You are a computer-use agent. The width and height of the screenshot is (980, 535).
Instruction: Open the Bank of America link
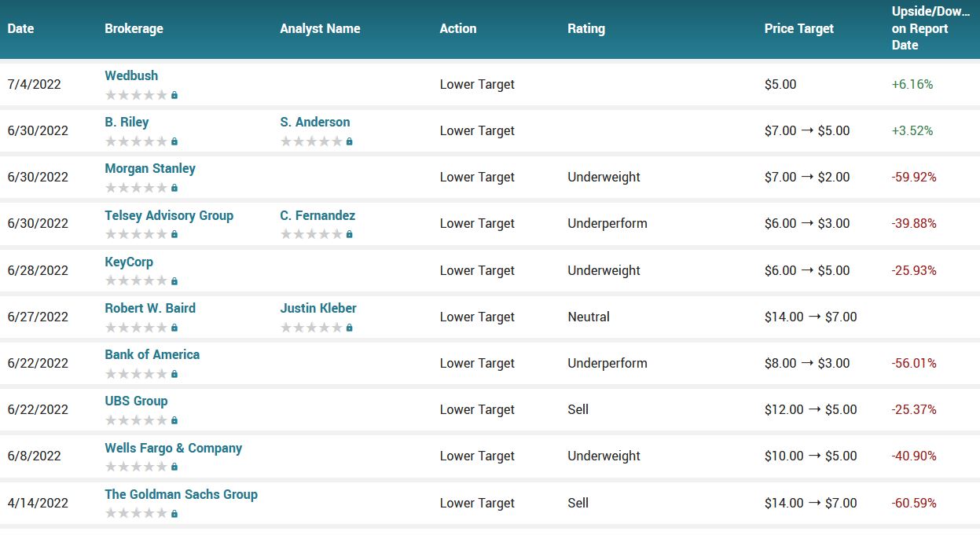(x=152, y=354)
